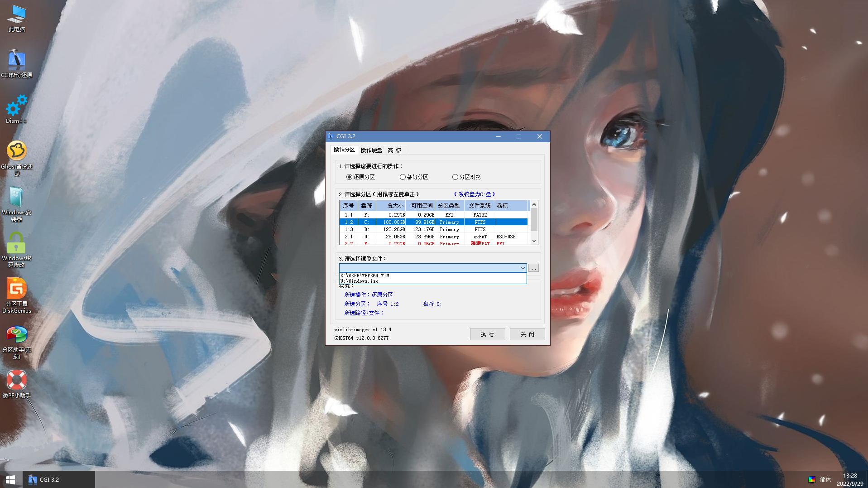Choose the 分区对拷 radio option
This screenshot has height=488, width=868.
click(455, 177)
